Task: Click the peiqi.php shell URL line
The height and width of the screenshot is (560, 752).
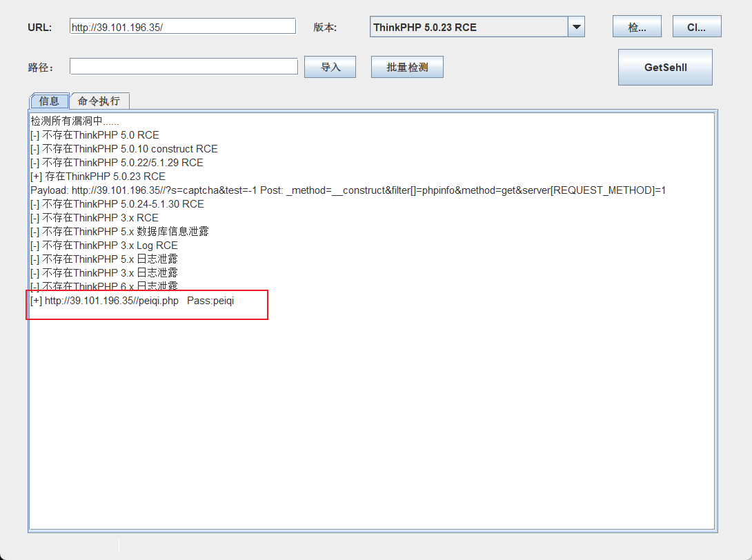Action: [x=132, y=301]
